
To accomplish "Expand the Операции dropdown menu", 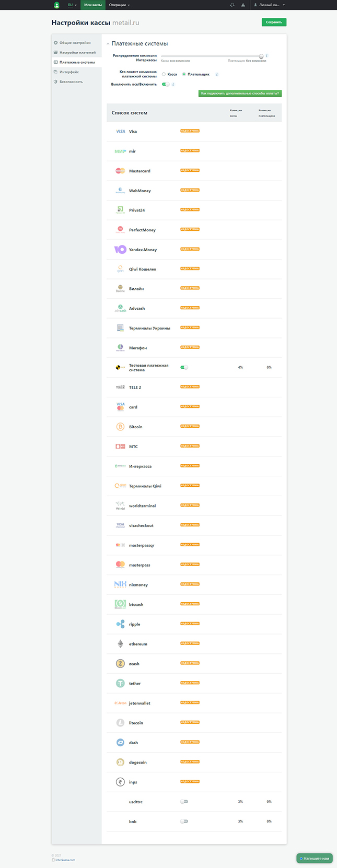I will pyautogui.click(x=119, y=5).
